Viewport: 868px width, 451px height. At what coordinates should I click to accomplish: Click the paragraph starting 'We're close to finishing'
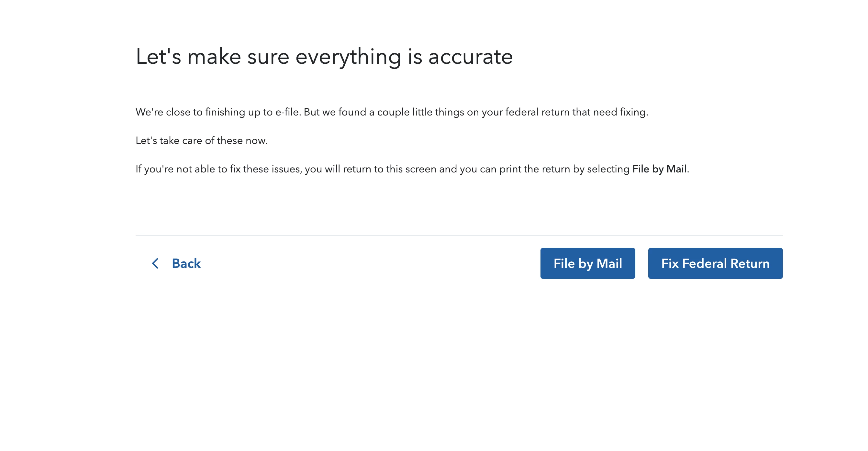click(x=392, y=112)
